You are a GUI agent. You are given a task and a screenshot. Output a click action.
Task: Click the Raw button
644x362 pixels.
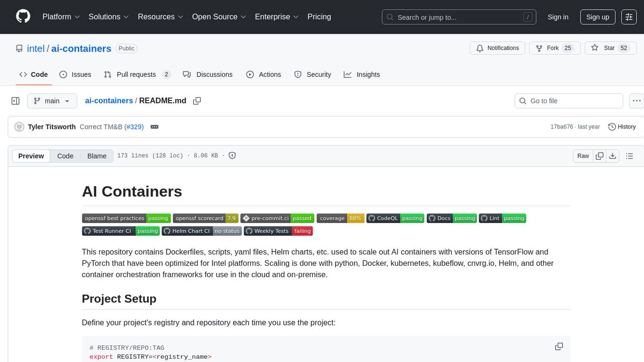(583, 156)
